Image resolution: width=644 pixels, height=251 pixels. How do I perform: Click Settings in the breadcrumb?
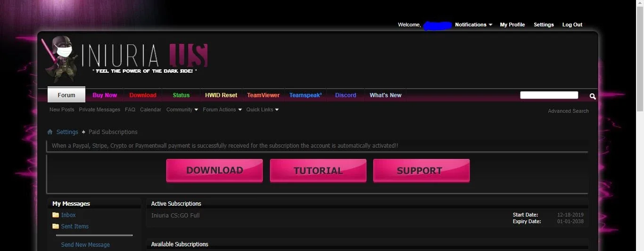(x=67, y=132)
